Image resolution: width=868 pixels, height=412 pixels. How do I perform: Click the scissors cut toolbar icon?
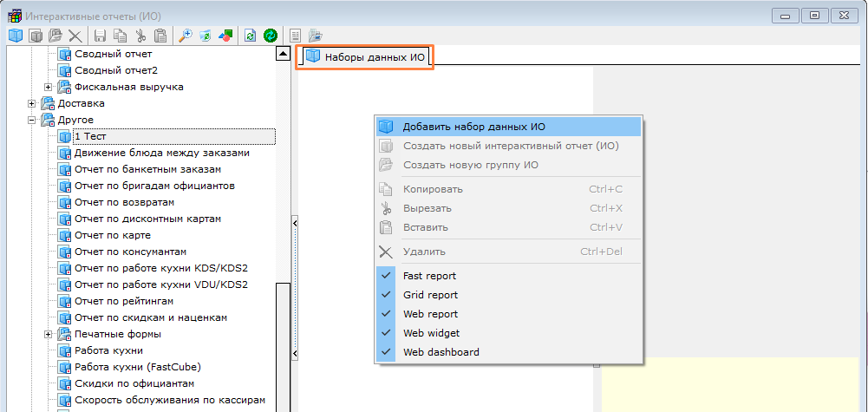(140, 36)
